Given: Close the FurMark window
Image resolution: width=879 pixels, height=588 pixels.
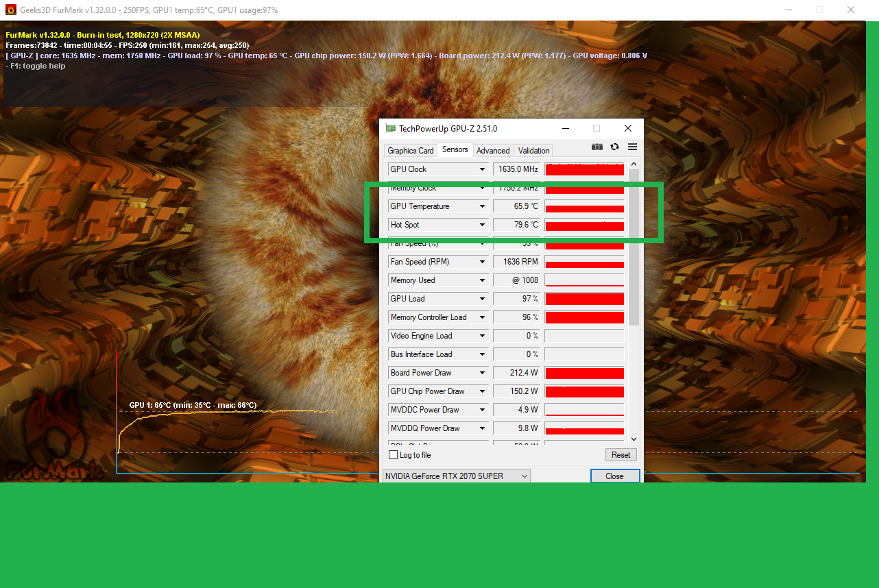Looking at the screenshot, I should [x=851, y=10].
